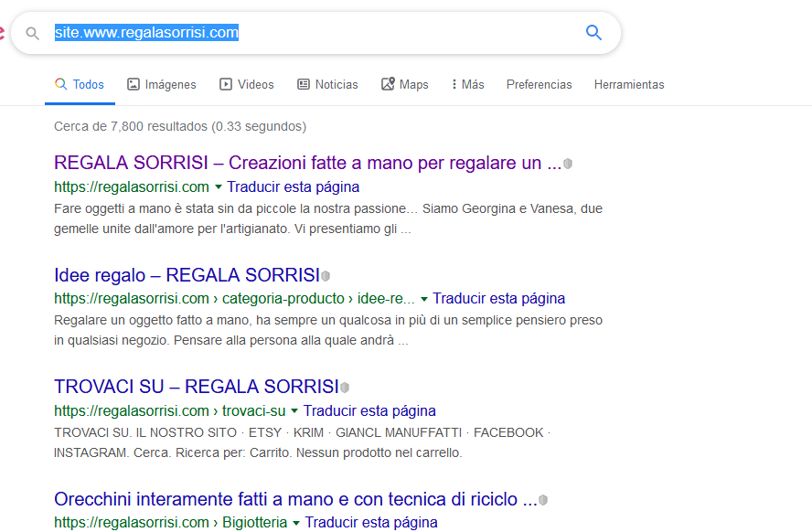812x532 pixels.
Task: Click the first result's https://regalasorrisi.com URL
Action: [132, 186]
